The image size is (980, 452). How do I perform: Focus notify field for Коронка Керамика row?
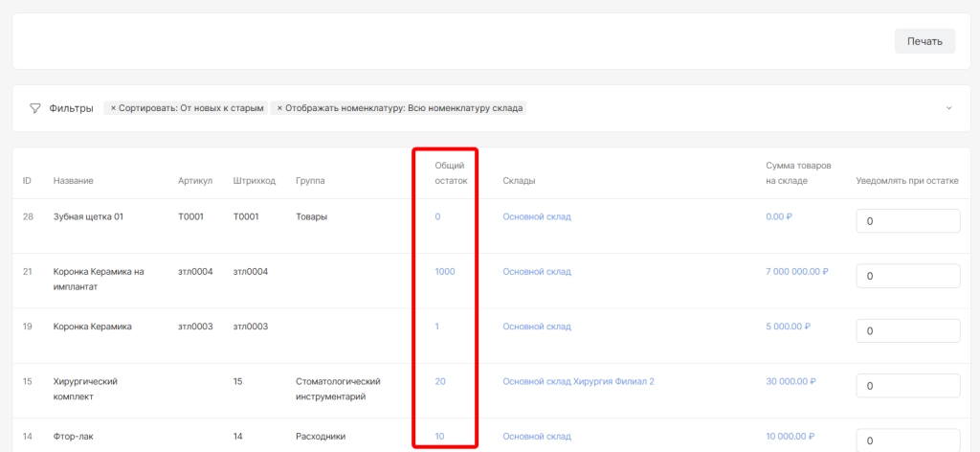click(x=906, y=330)
